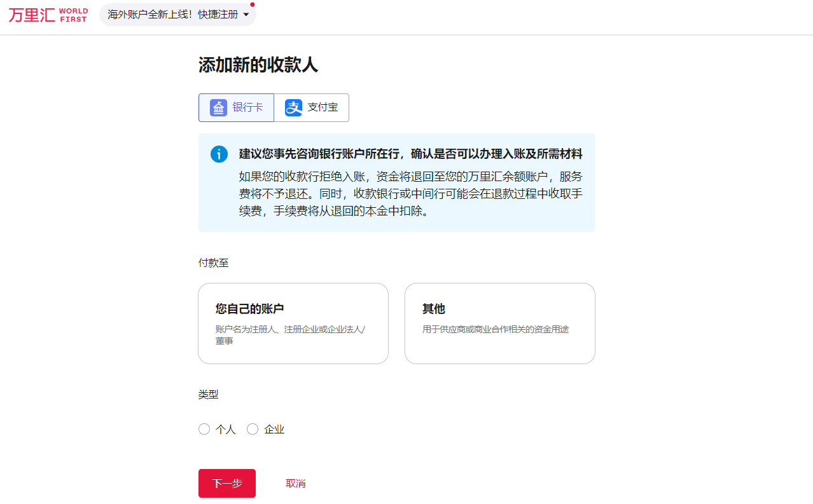Click the WORLD FIRST English logo text
Image resolution: width=813 pixels, height=504 pixels.
point(73,15)
